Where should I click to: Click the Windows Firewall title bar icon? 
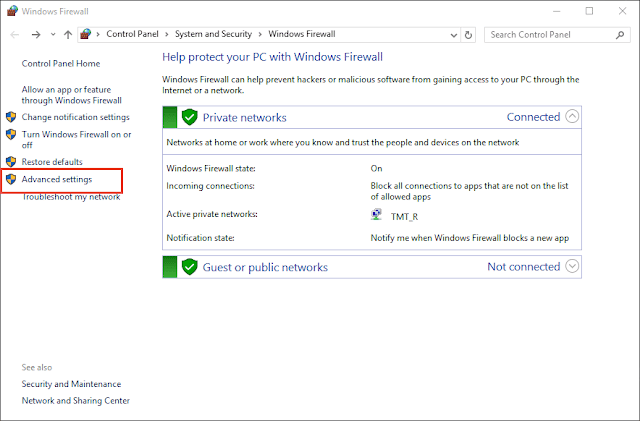pyautogui.click(x=12, y=11)
